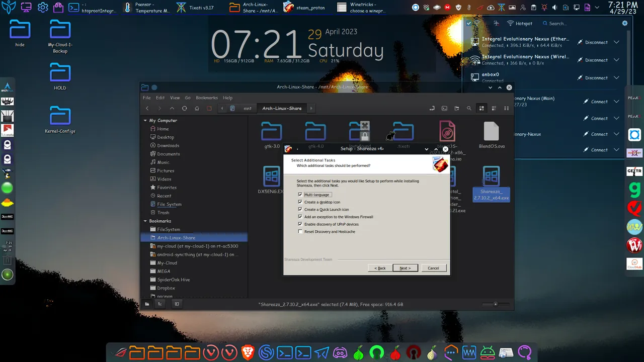The width and height of the screenshot is (644, 362).
Task: Open the Help menu in file manager
Action: [227, 98]
